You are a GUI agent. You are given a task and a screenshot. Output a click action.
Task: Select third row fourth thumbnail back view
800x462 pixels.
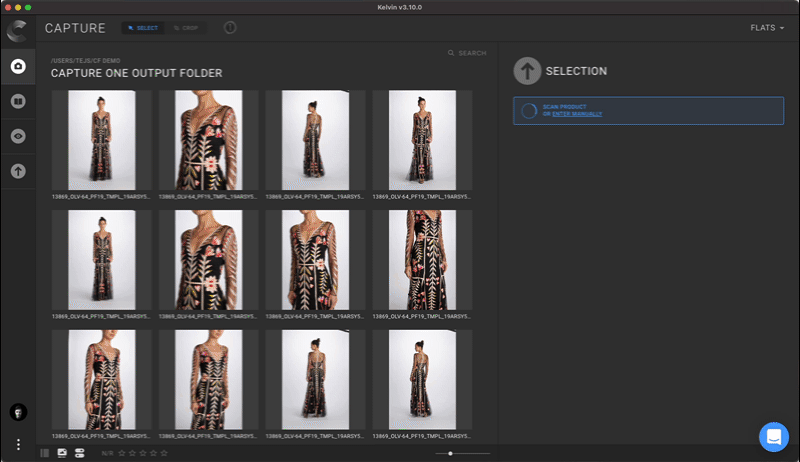pos(422,380)
